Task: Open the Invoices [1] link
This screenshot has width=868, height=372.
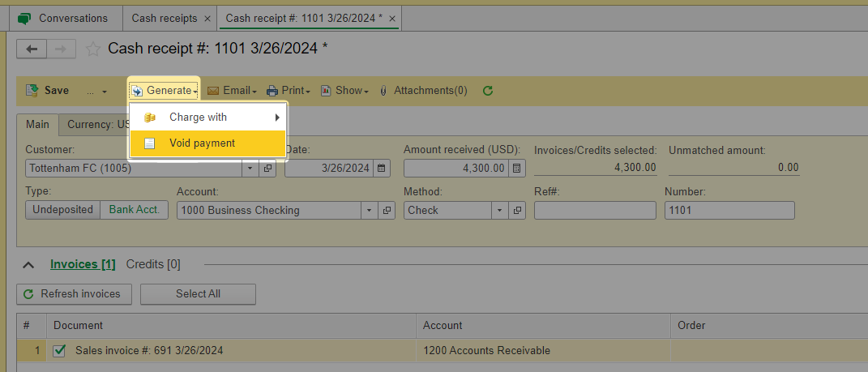Action: coord(83,264)
